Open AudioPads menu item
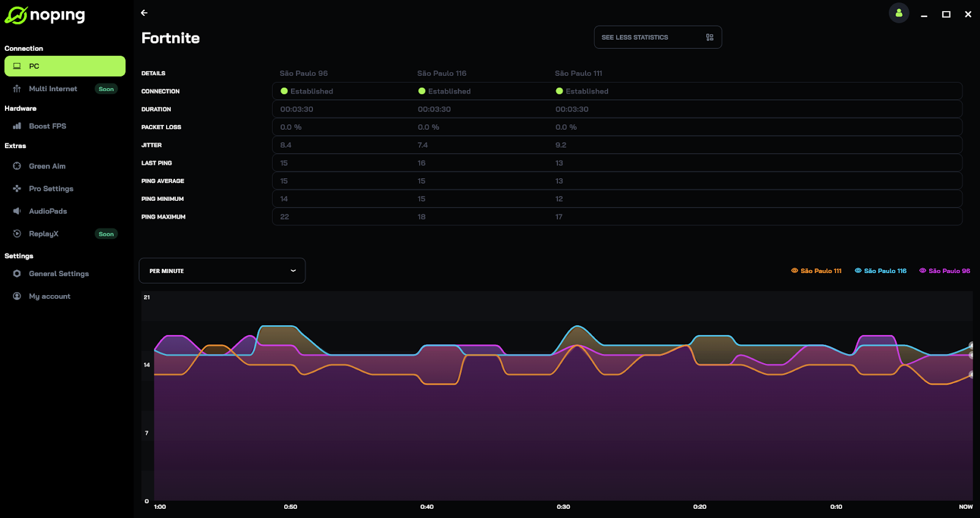The image size is (980, 518). point(65,211)
